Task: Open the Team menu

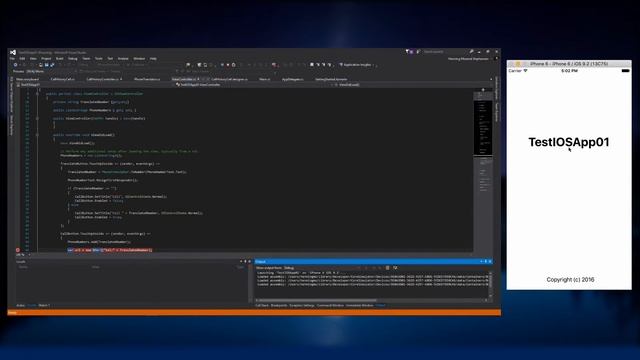Action: pyautogui.click(x=86, y=59)
